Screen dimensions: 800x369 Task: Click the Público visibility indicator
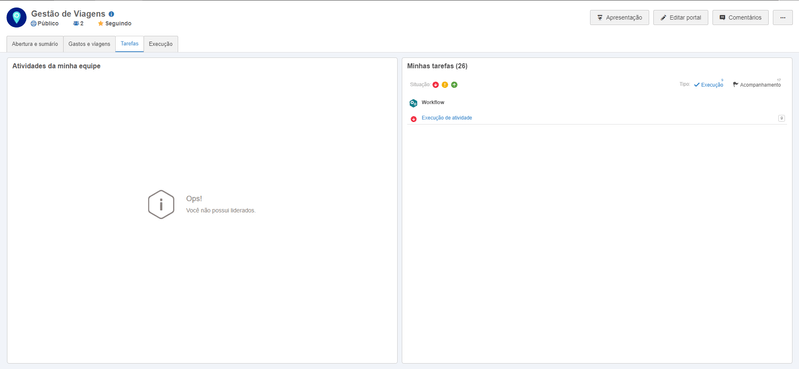(x=45, y=23)
